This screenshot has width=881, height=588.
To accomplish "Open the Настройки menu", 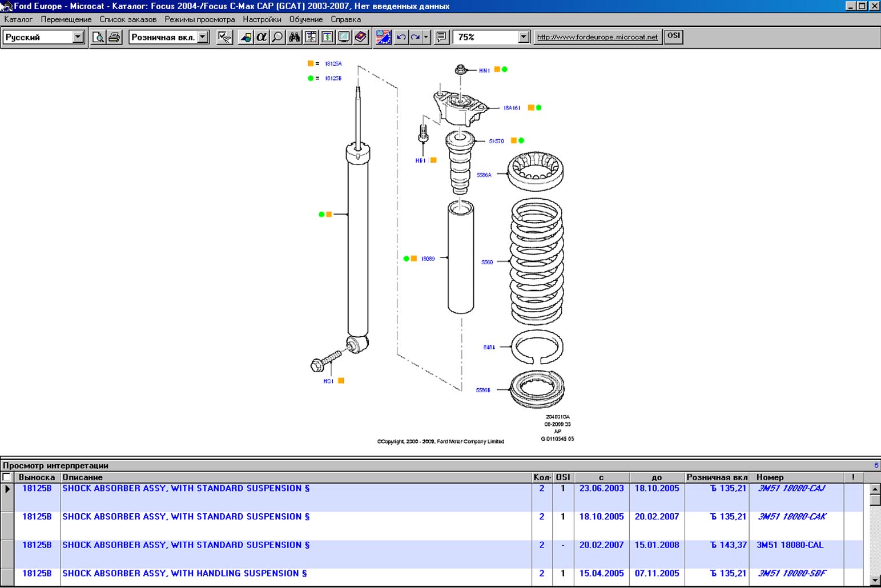I will click(262, 19).
